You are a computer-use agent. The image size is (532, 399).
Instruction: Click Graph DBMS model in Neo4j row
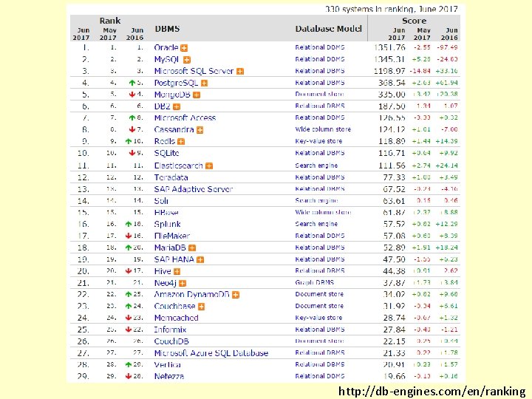[x=315, y=282]
